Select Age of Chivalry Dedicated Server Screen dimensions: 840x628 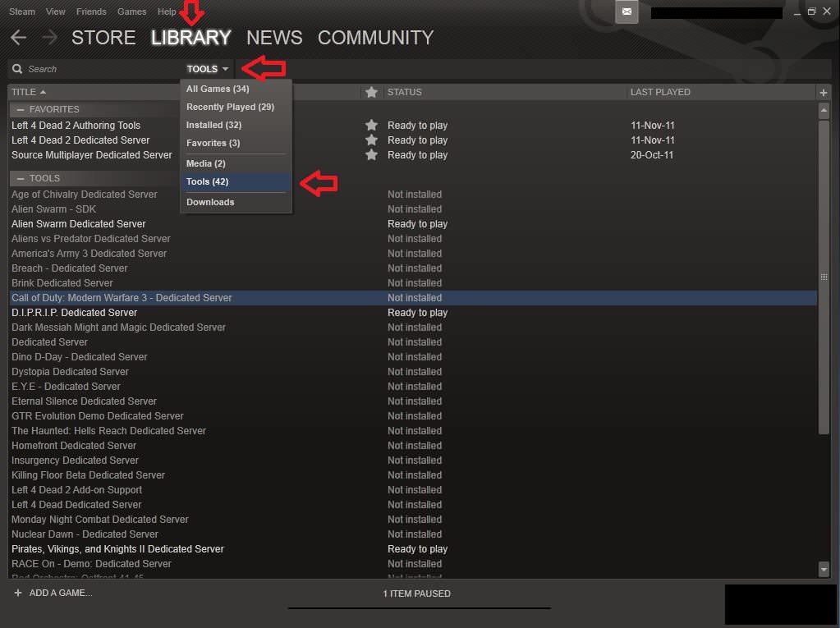click(x=84, y=195)
